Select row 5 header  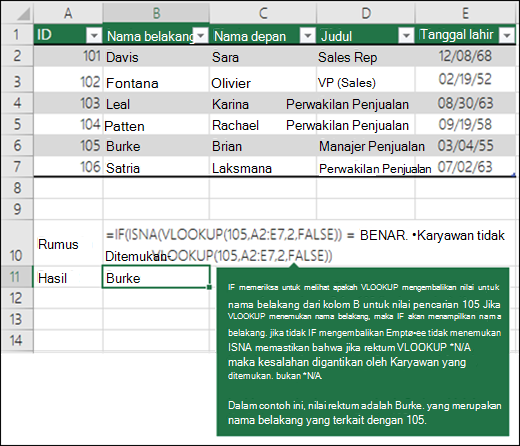(x=17, y=124)
